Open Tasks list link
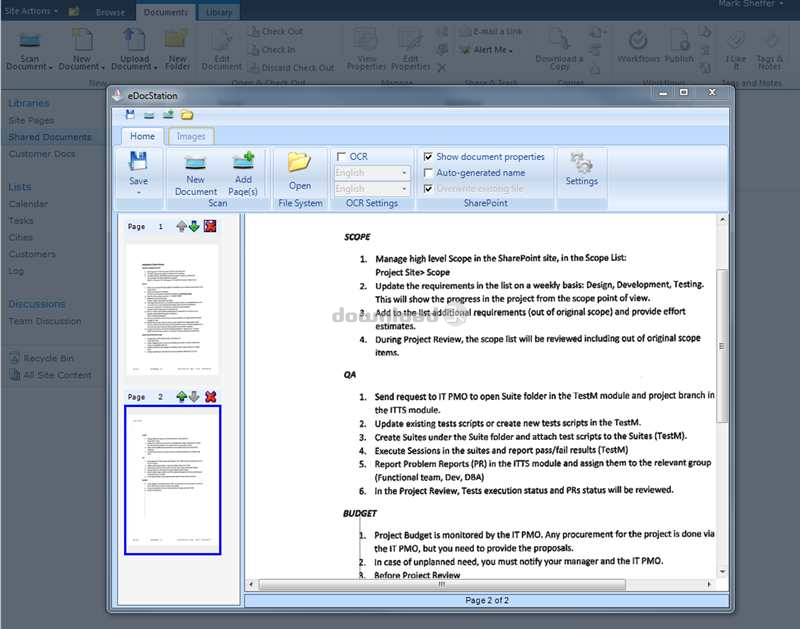The width and height of the screenshot is (800, 629). click(21, 221)
